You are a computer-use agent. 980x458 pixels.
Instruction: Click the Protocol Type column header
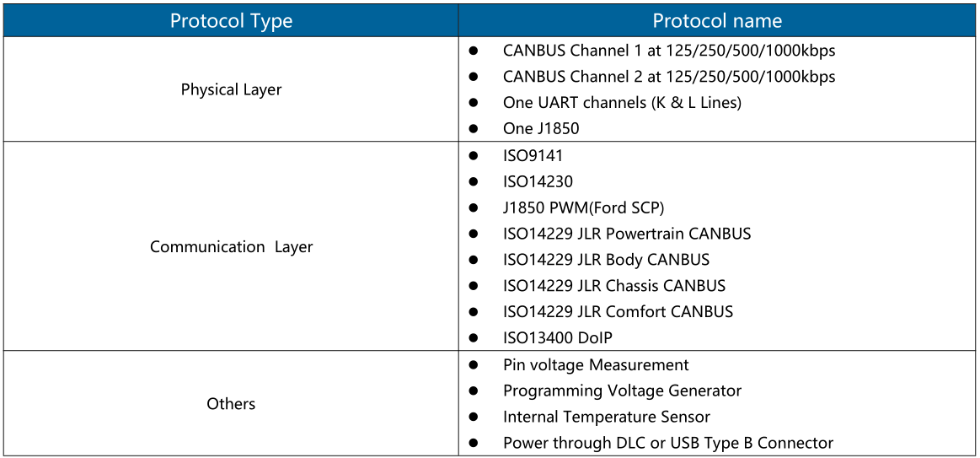(x=231, y=20)
